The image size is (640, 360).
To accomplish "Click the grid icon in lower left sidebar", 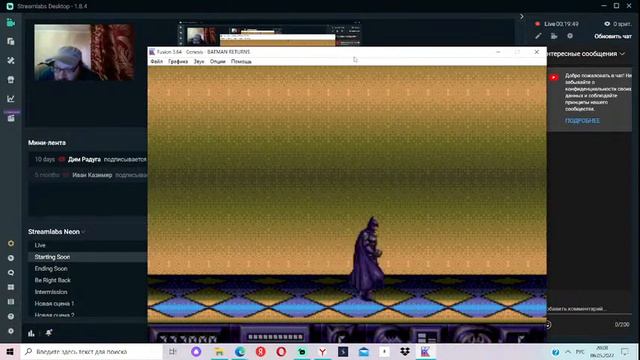I will 11,287.
